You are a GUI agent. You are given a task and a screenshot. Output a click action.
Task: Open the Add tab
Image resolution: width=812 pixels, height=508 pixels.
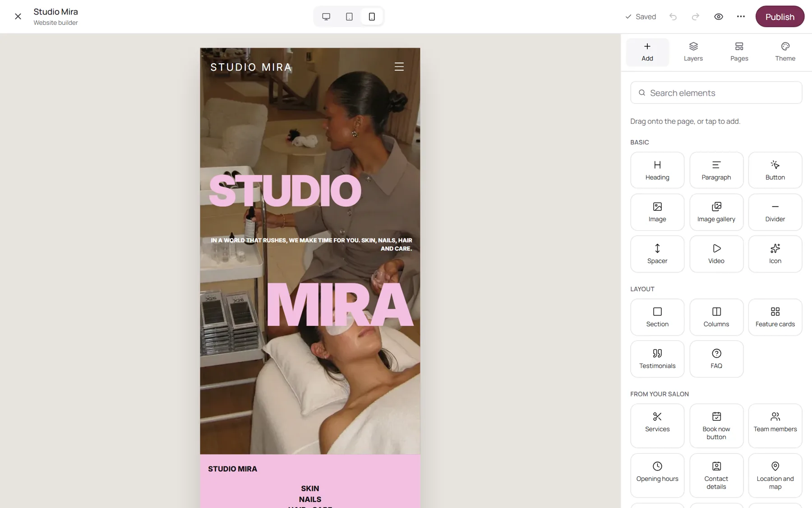click(x=647, y=52)
